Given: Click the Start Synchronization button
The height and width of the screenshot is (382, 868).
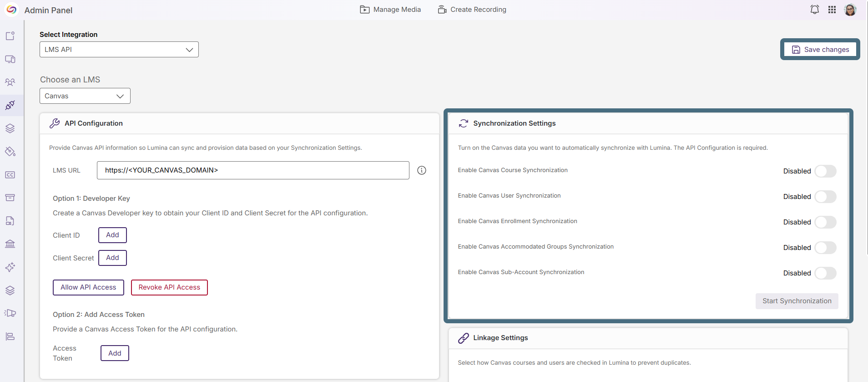Looking at the screenshot, I should point(797,301).
